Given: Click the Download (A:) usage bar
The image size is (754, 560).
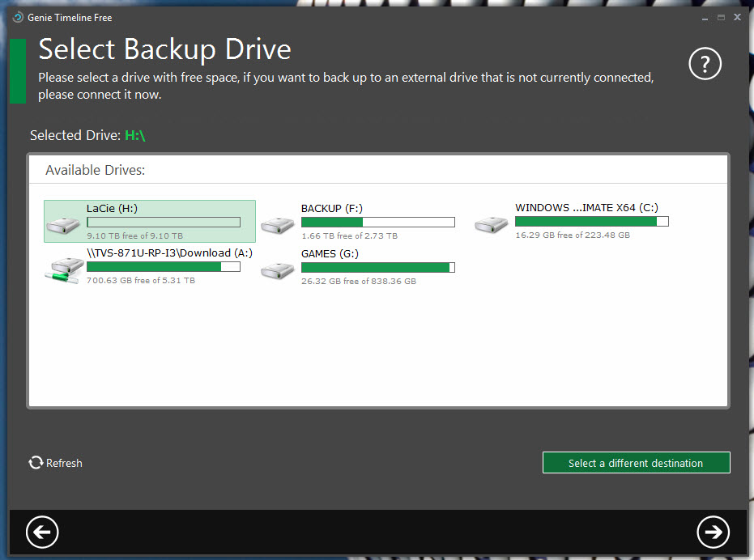Looking at the screenshot, I should click(164, 267).
